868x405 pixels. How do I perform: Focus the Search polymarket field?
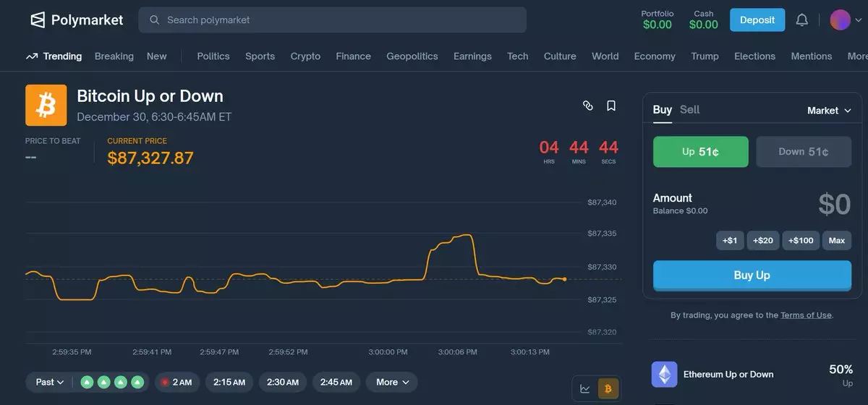[x=333, y=20]
